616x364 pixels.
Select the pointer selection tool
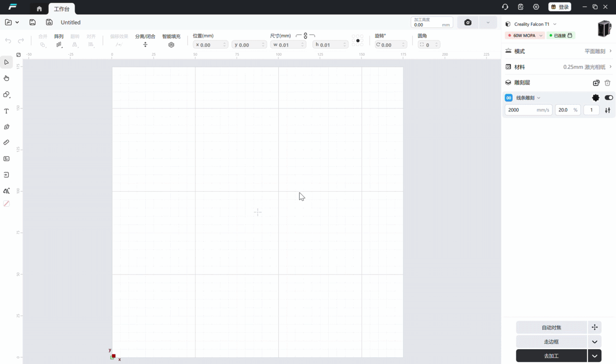(x=6, y=62)
